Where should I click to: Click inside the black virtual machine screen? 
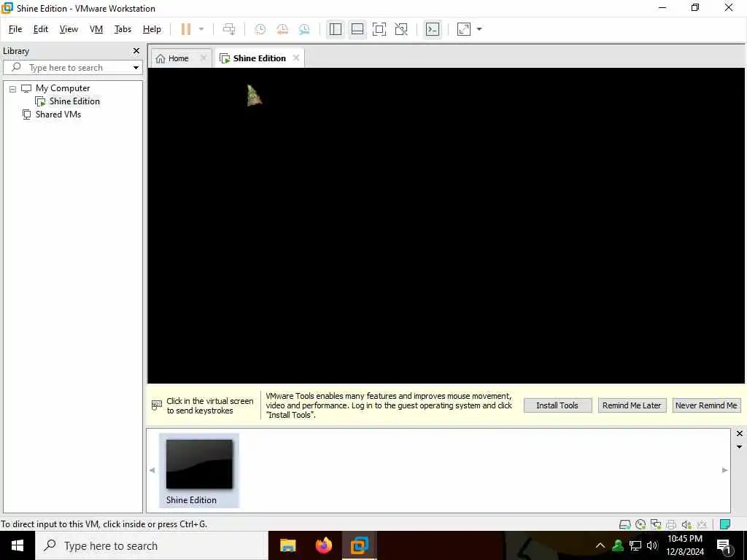(446, 225)
